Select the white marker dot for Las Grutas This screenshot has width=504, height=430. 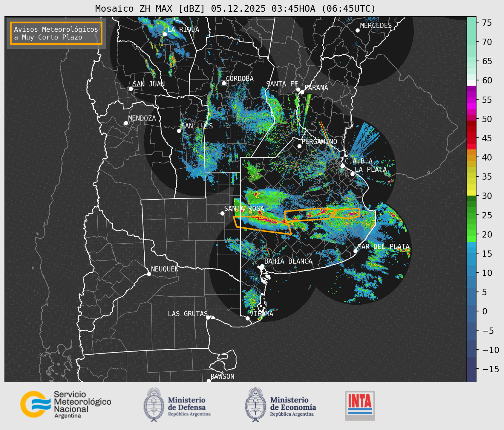tap(208, 318)
